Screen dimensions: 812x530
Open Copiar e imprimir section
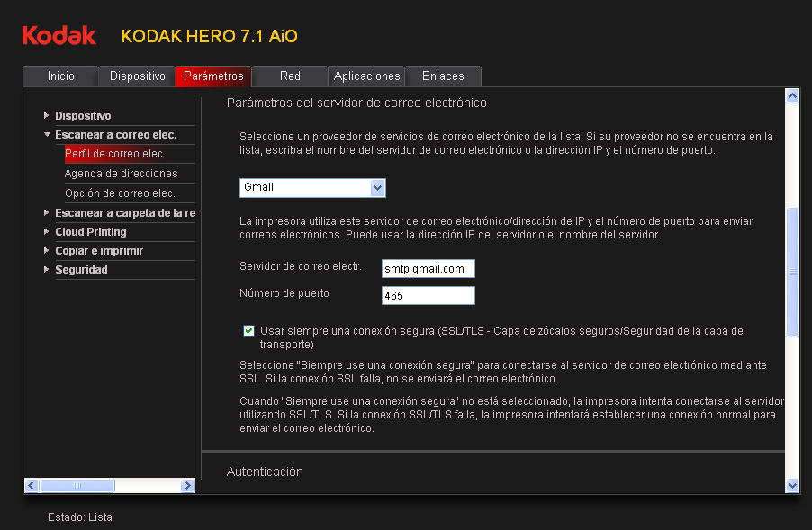pyautogui.click(x=99, y=250)
